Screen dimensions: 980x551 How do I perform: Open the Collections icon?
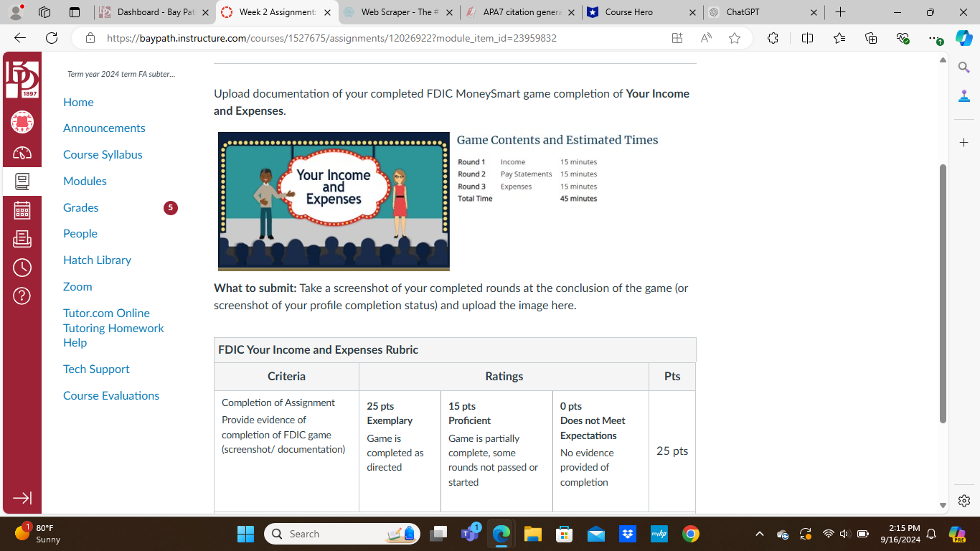tap(871, 38)
